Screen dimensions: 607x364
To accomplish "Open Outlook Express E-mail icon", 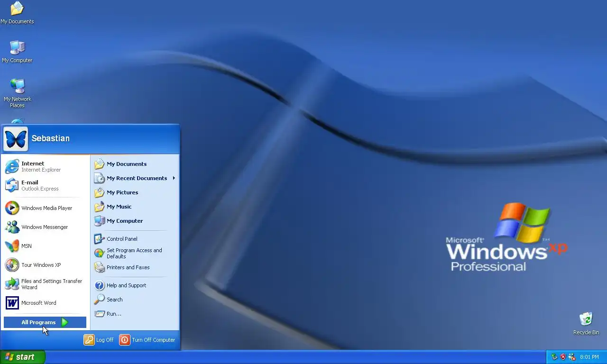I will coord(12,185).
